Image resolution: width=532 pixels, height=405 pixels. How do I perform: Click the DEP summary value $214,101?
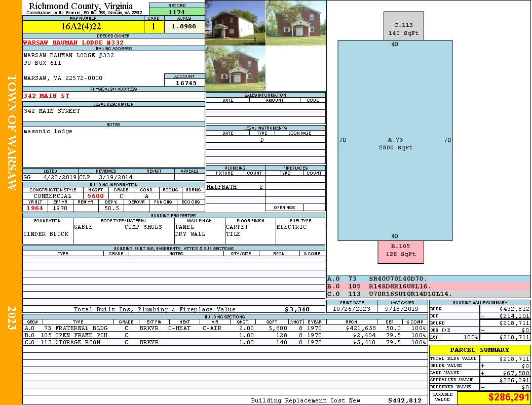[514, 316]
